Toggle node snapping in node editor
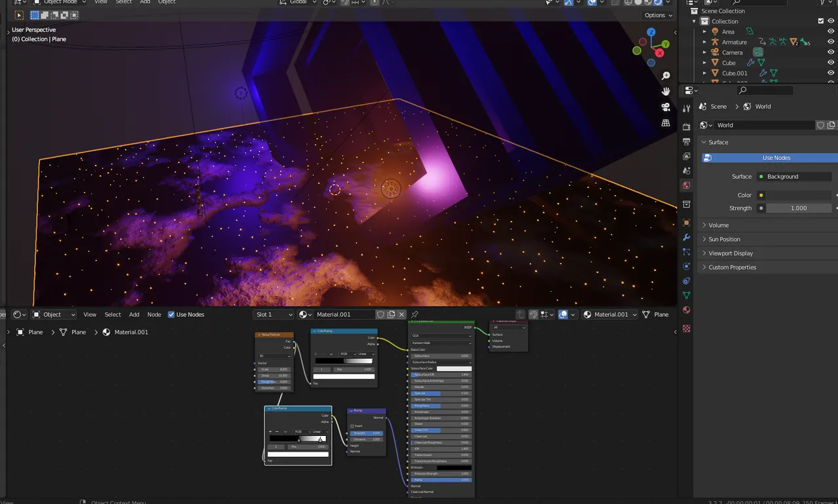 click(x=534, y=315)
